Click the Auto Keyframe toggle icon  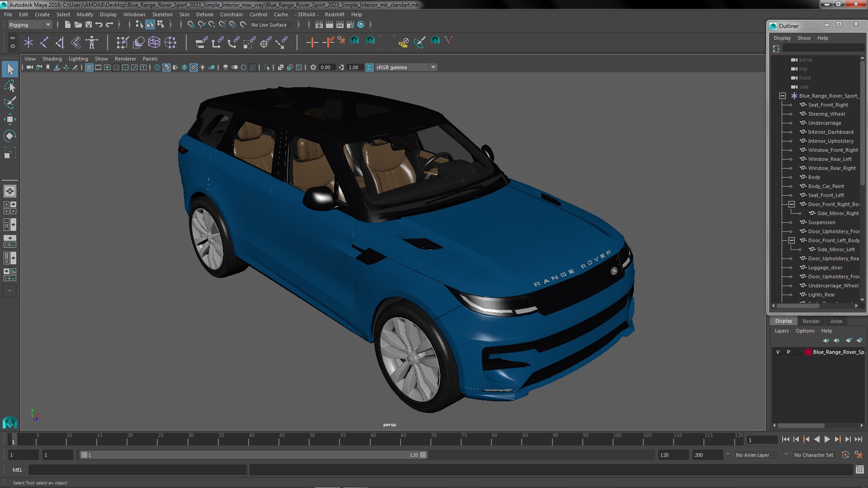pos(845,455)
